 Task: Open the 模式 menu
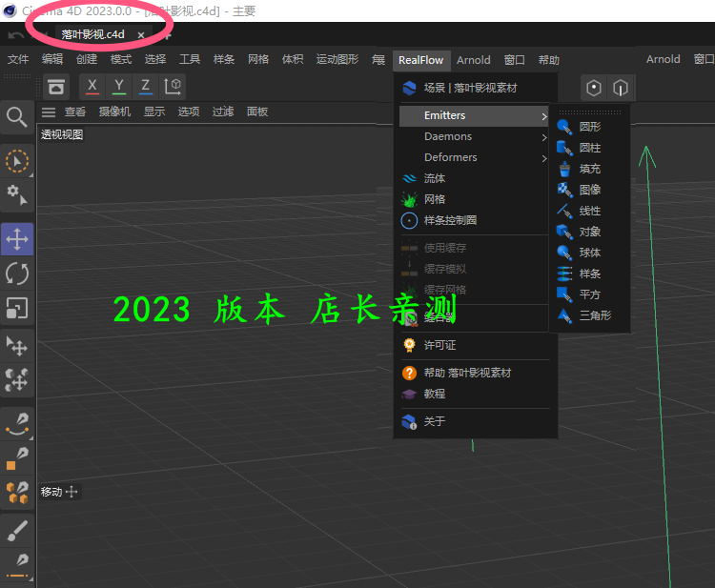pos(121,59)
